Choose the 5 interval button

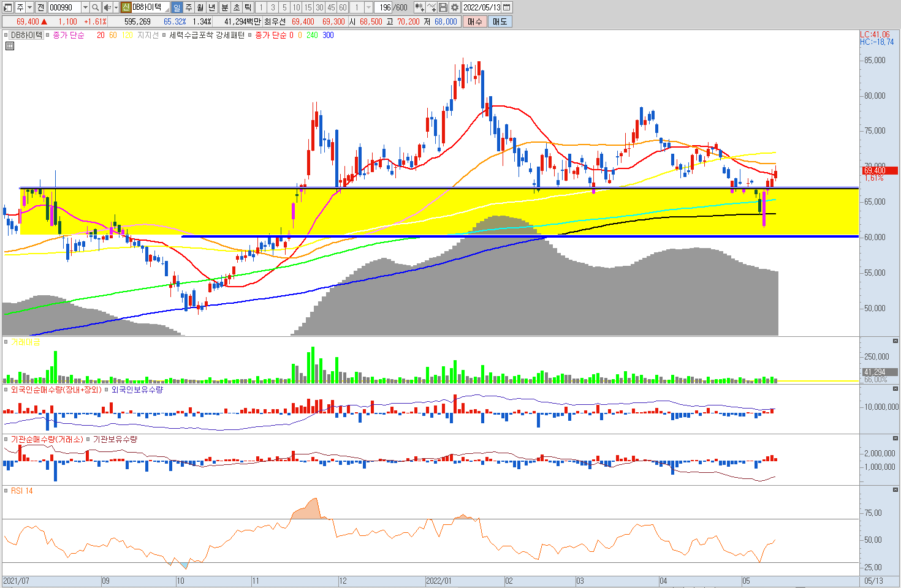pyautogui.click(x=284, y=7)
